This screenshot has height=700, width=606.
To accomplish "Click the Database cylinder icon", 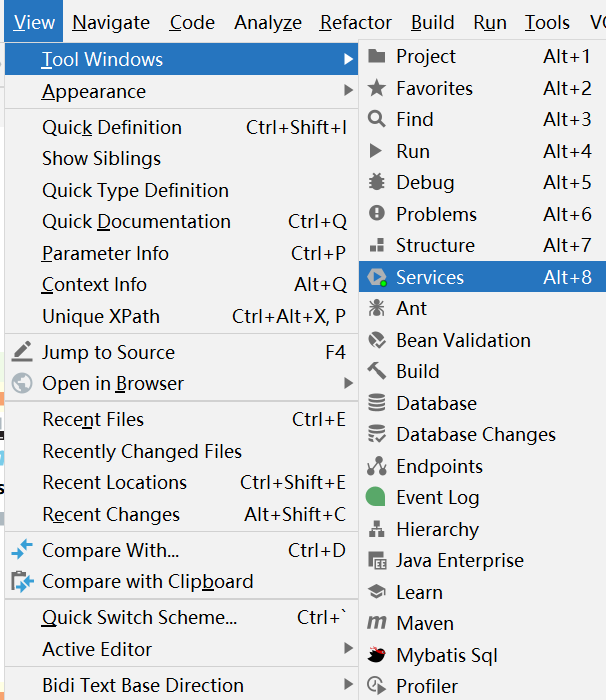I will [377, 403].
